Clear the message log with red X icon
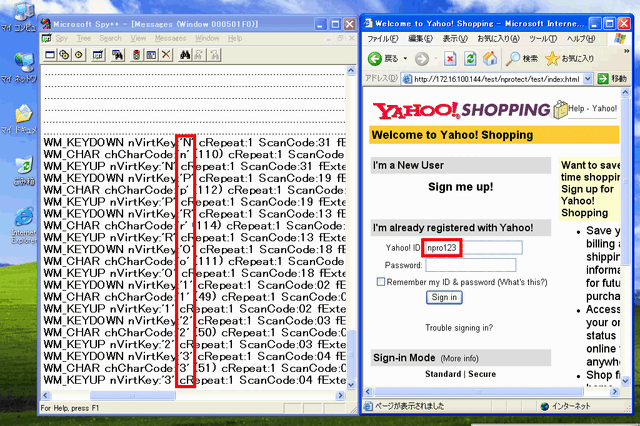The image size is (640, 426). (x=166, y=55)
